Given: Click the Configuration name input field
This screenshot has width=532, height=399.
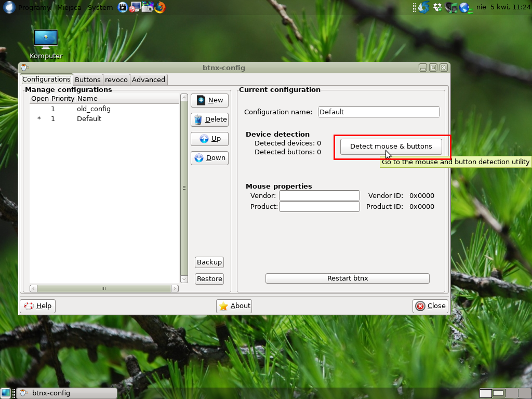Looking at the screenshot, I should tap(379, 112).
